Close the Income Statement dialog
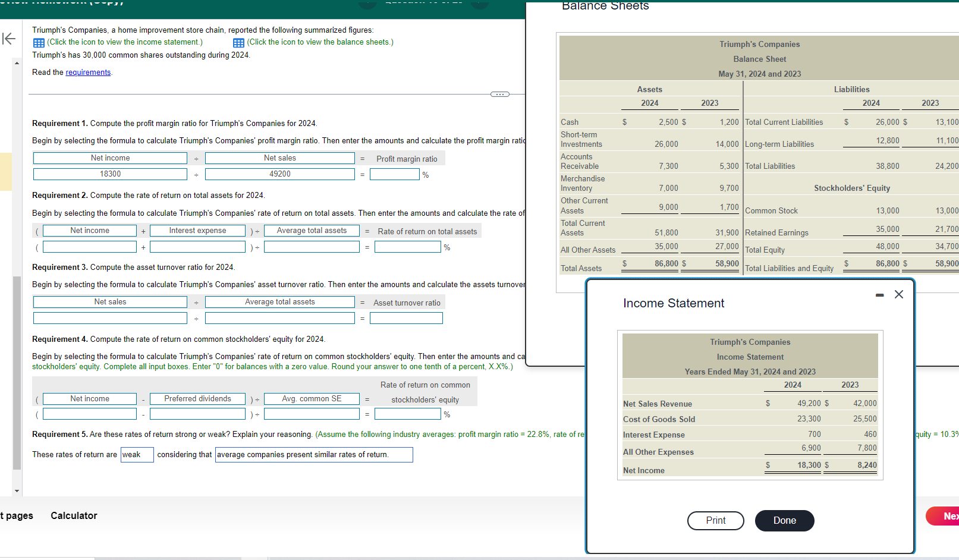The height and width of the screenshot is (560, 959). tap(899, 294)
